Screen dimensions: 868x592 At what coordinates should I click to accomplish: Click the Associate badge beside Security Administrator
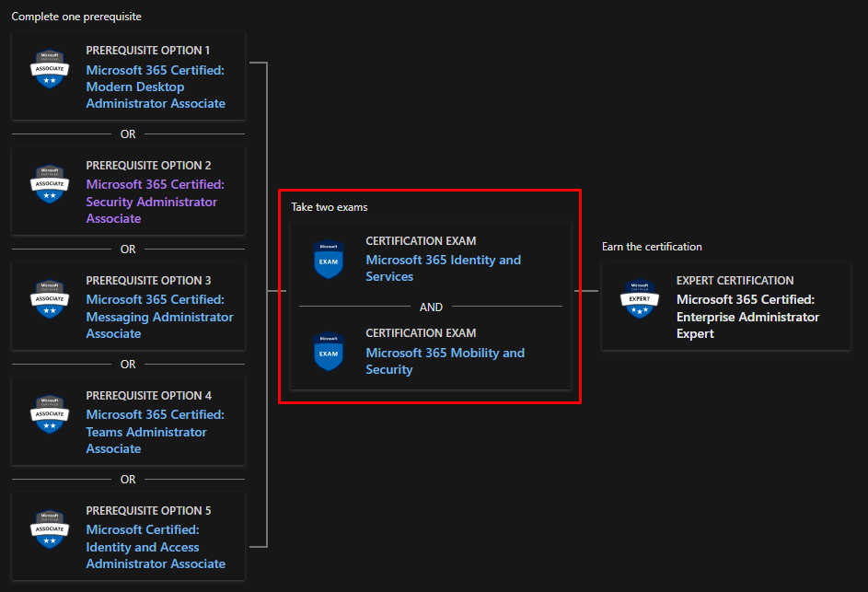coord(50,184)
